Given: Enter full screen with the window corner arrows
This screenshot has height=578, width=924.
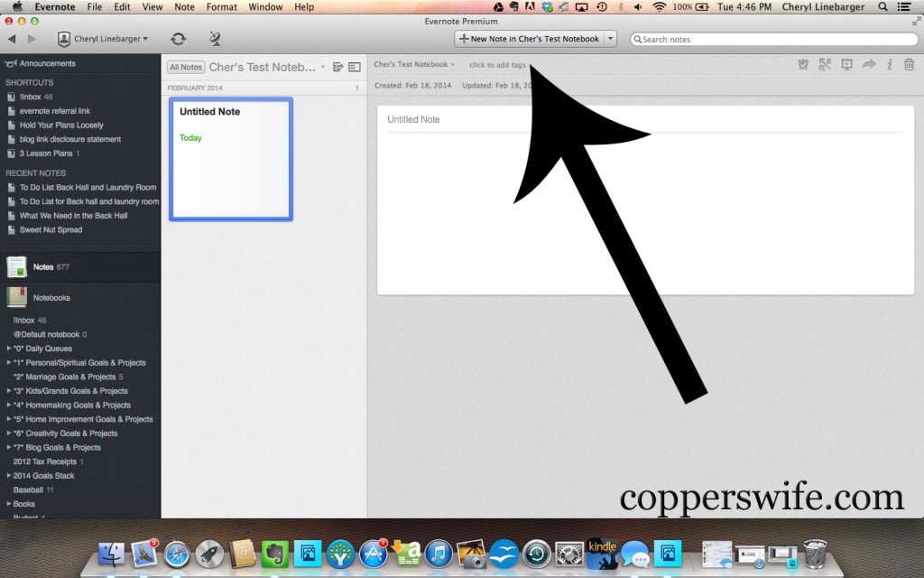Looking at the screenshot, I should pyautogui.click(x=917, y=22).
